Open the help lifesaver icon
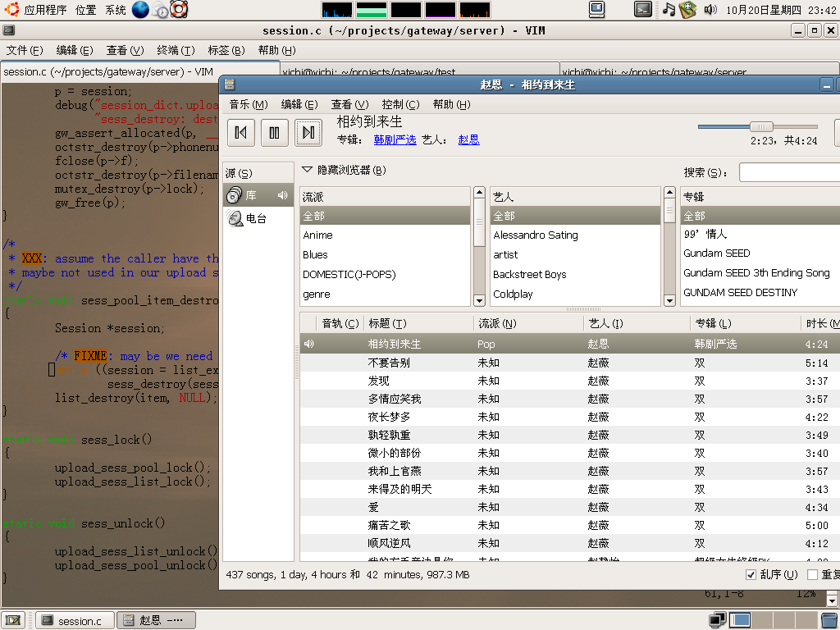The image size is (840, 630). coord(179,9)
